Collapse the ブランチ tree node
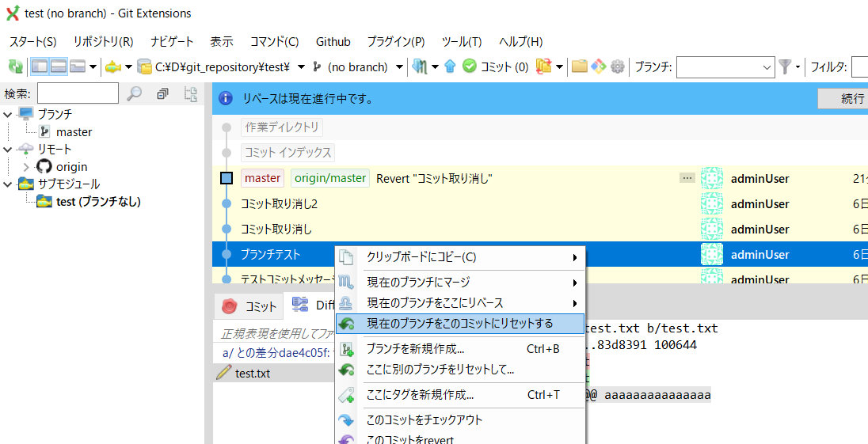The width and height of the screenshot is (868, 444). point(8,114)
